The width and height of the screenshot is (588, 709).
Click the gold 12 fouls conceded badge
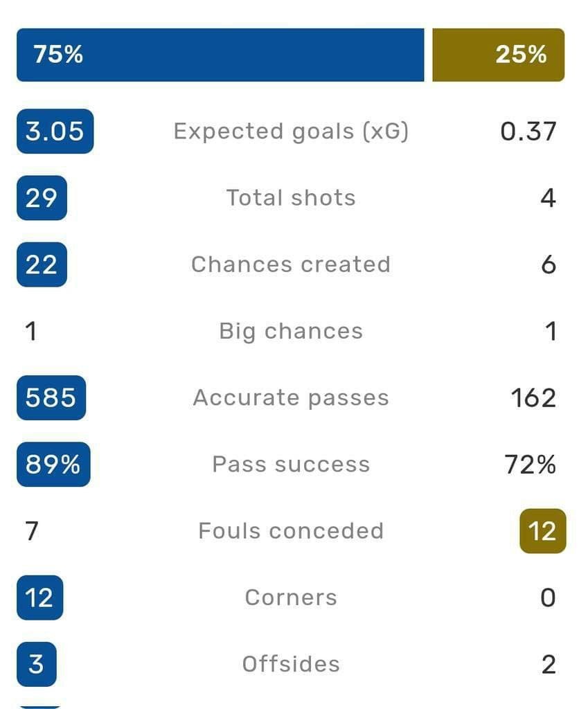[x=542, y=531]
